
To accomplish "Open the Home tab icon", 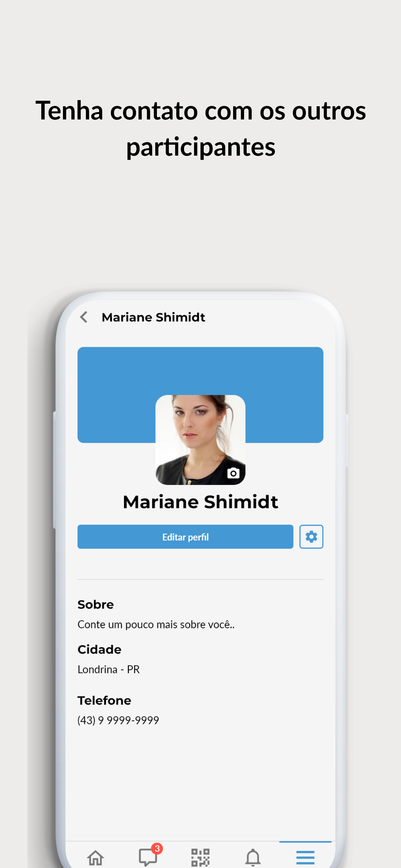I will 95,857.
